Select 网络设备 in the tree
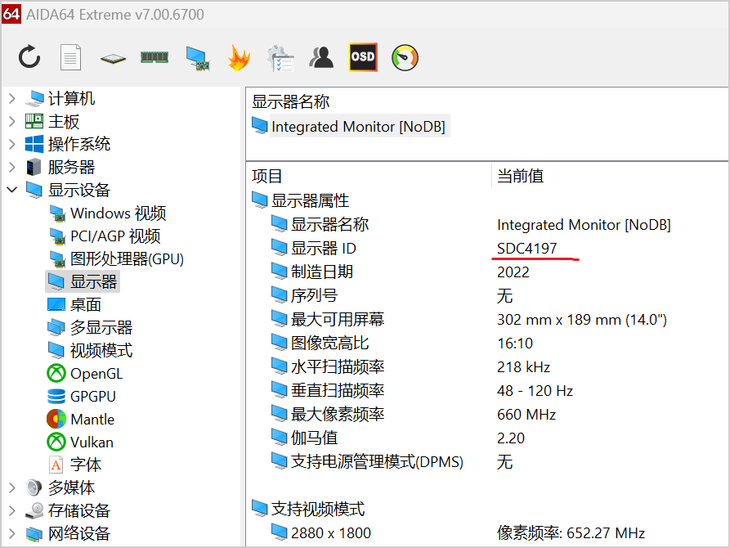730x548 pixels. [79, 534]
